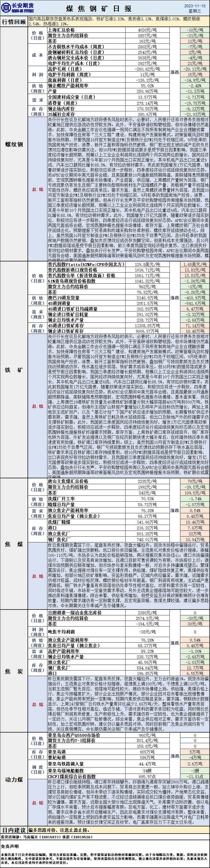Click the value -260.62元/吨
Screen dimensions: 210x868
pos(148,69)
